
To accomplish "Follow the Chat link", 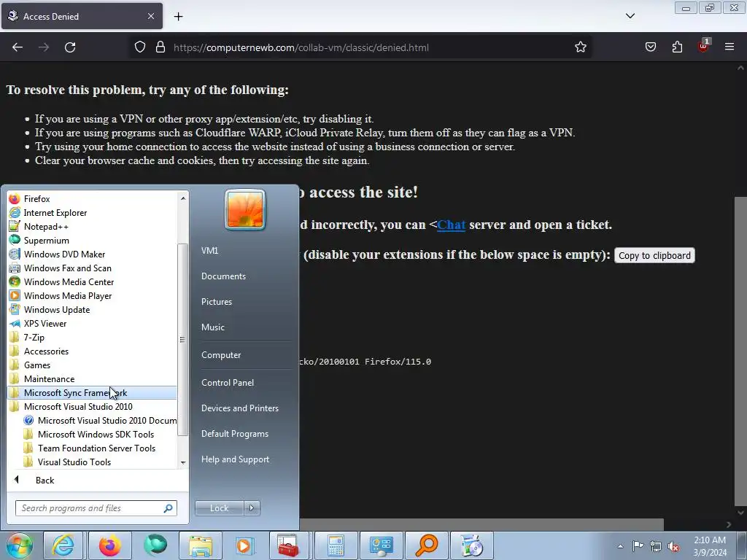I will click(451, 225).
